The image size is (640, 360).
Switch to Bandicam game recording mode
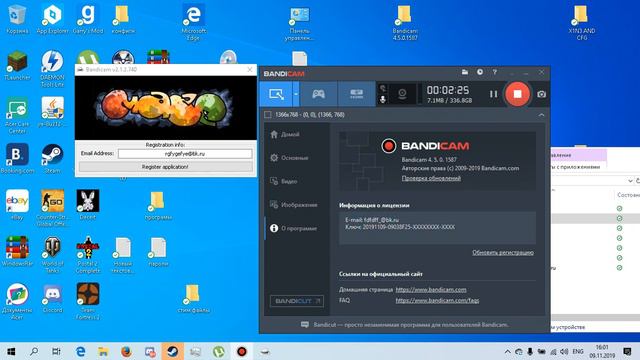(318, 94)
